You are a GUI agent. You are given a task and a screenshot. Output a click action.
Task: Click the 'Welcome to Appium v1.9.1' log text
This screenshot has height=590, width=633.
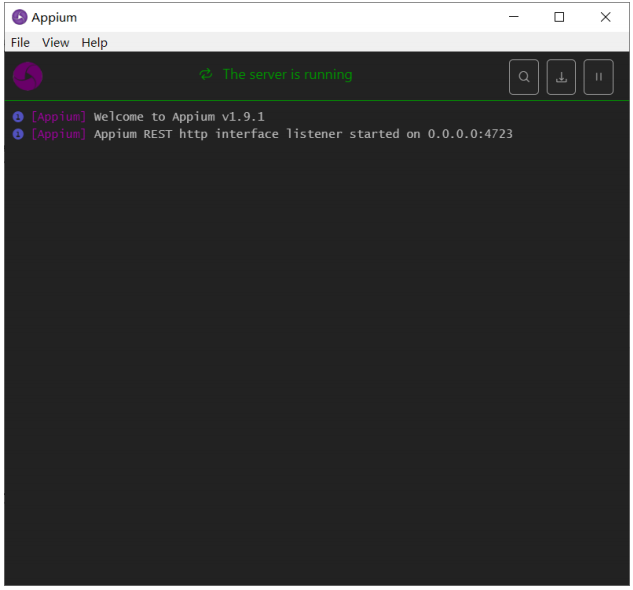(179, 117)
